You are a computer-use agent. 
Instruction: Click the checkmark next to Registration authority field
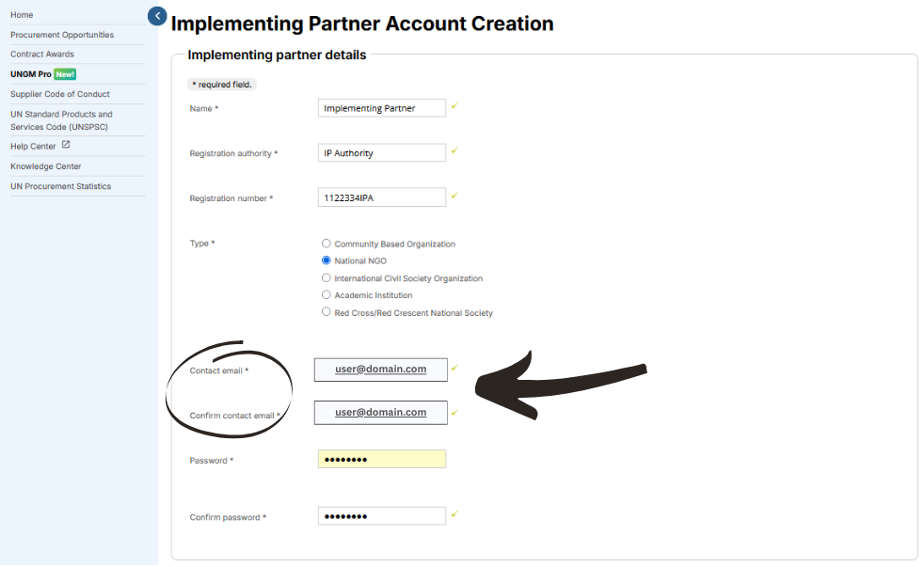tap(454, 150)
